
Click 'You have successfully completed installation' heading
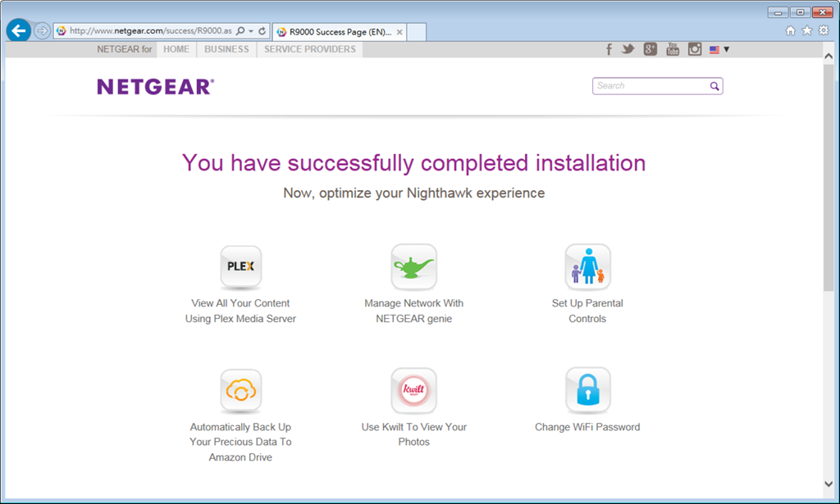413,162
